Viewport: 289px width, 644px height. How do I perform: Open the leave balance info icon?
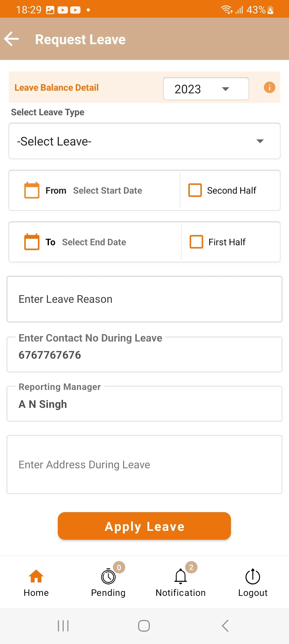[269, 87]
